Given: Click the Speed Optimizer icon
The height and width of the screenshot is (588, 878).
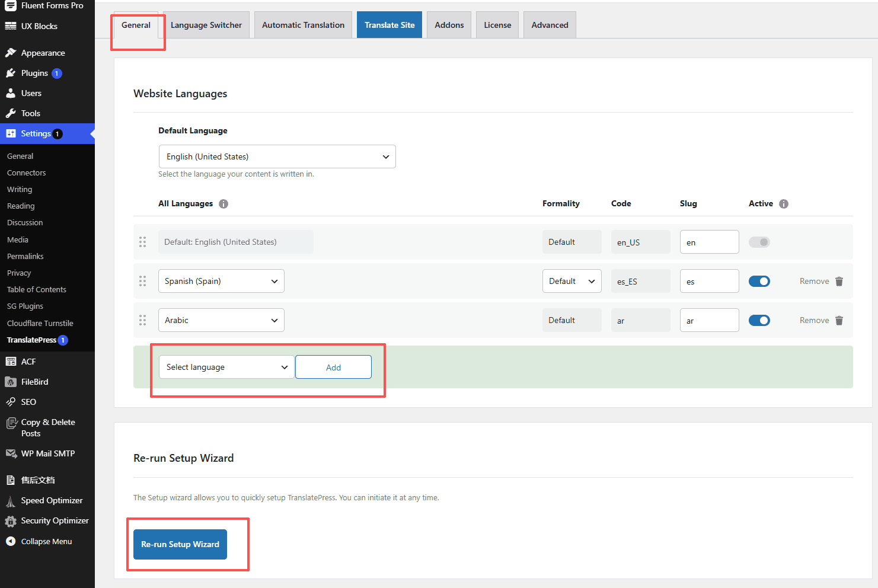Looking at the screenshot, I should click(x=11, y=501).
